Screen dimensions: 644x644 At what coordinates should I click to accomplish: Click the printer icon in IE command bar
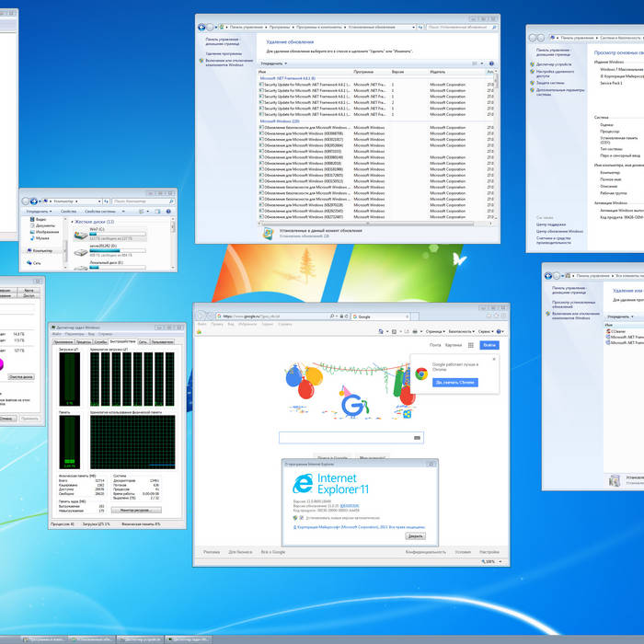click(x=415, y=331)
